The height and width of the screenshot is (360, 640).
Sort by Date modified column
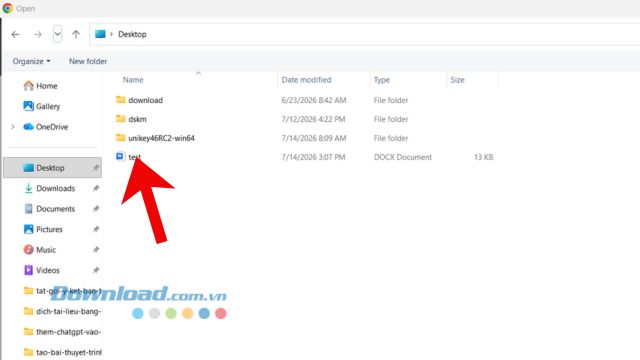(306, 80)
